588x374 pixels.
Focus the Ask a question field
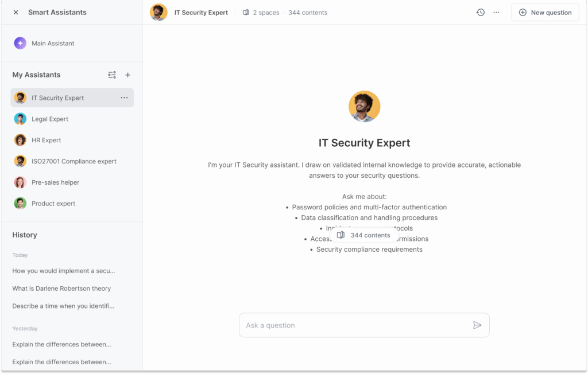[353, 325]
